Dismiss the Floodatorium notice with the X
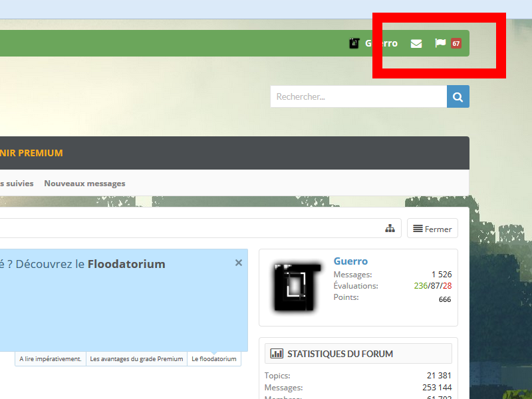The height and width of the screenshot is (399, 532). coord(239,263)
